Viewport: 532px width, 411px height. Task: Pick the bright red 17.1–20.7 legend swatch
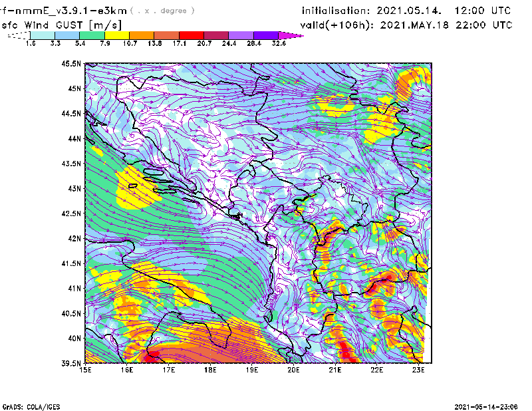tap(192, 35)
